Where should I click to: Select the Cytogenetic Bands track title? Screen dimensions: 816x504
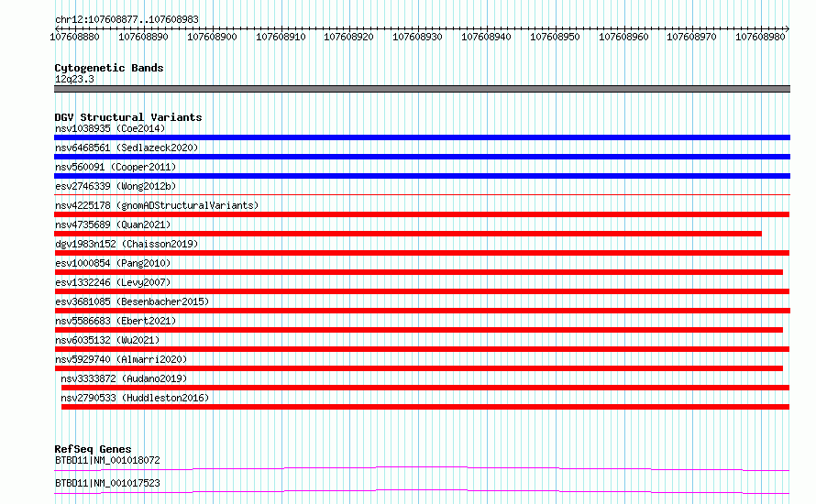pyautogui.click(x=109, y=68)
